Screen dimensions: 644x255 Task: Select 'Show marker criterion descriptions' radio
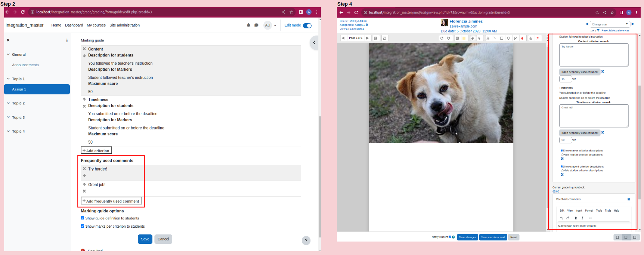pos(562,151)
